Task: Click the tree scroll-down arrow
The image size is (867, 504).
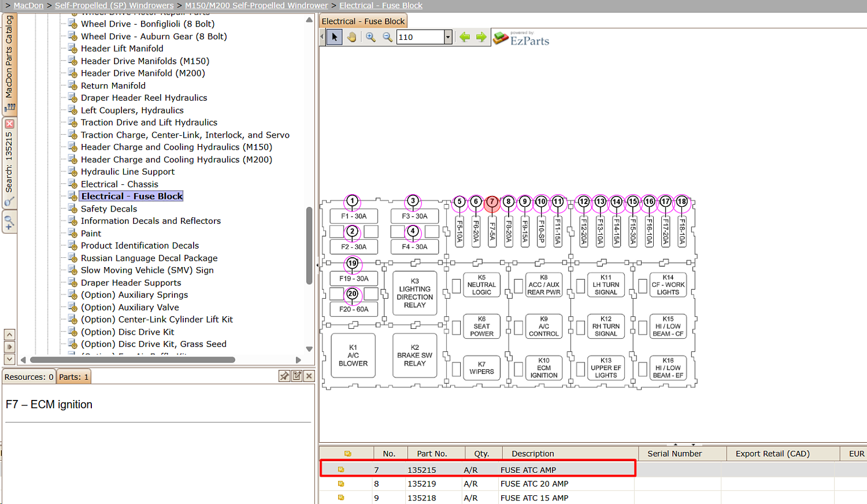Action: point(309,349)
